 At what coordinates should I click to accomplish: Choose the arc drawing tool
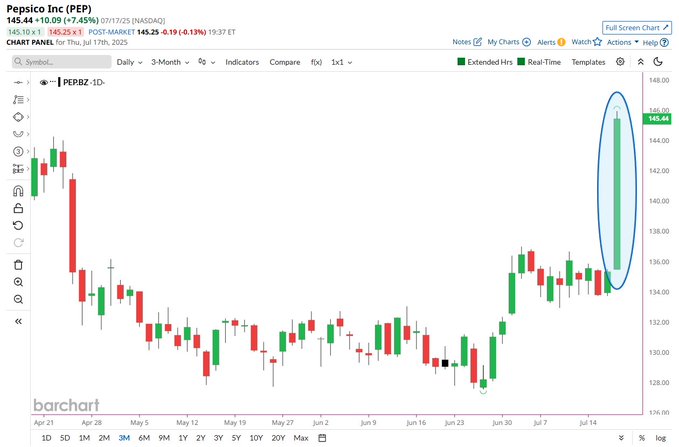click(18, 134)
